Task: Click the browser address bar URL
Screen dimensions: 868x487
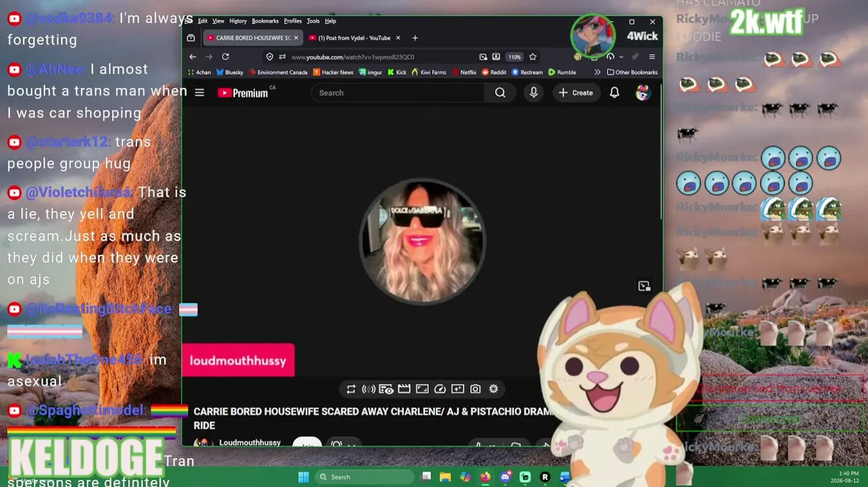Action: 352,57
